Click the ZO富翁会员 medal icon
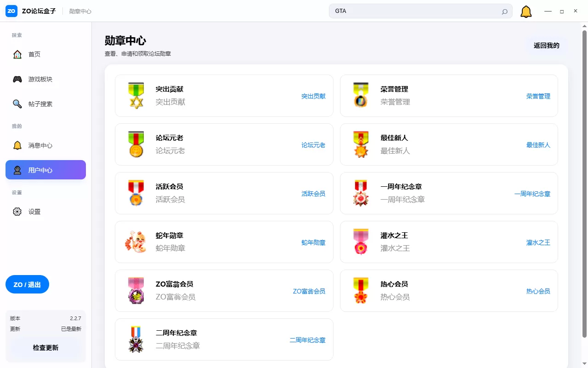Screen dimensions: 588x368 [136, 291]
